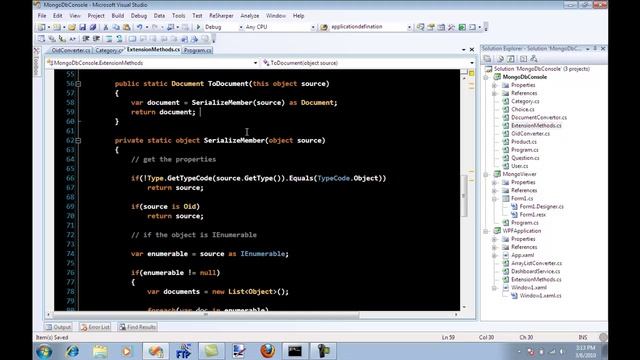Open the FTP application in the taskbar
The width and height of the screenshot is (640, 360).
183,351
